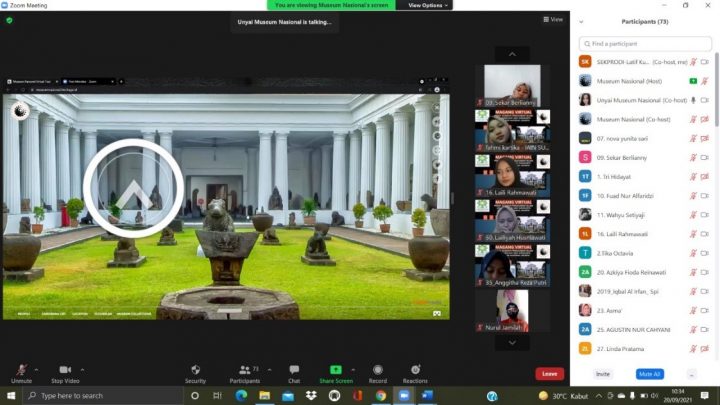Collapse Participants panel using the chevron
Screen dimensions: 720x405
[581, 22]
